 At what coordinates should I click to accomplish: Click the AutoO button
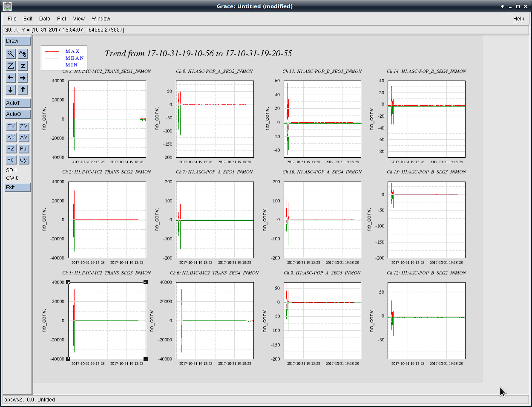17,114
